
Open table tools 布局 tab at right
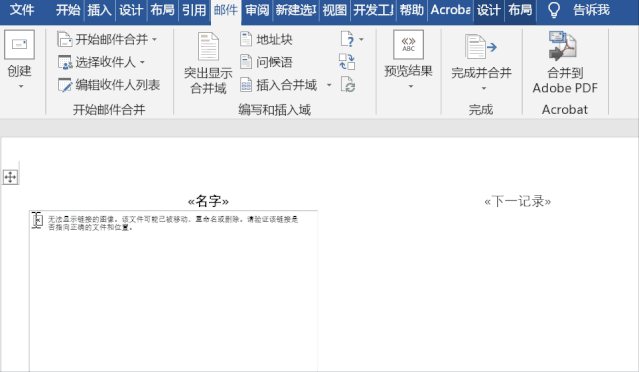[x=520, y=10]
